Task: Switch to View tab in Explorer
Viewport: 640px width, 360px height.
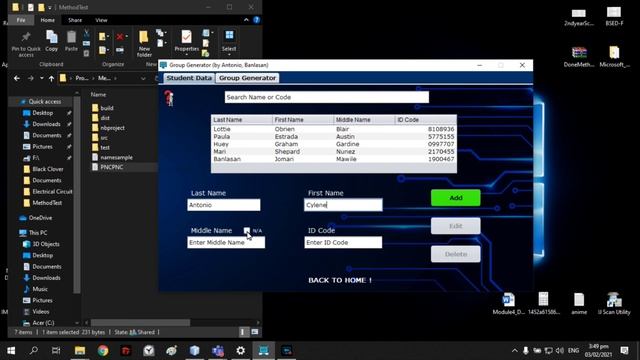Action: (x=101, y=20)
